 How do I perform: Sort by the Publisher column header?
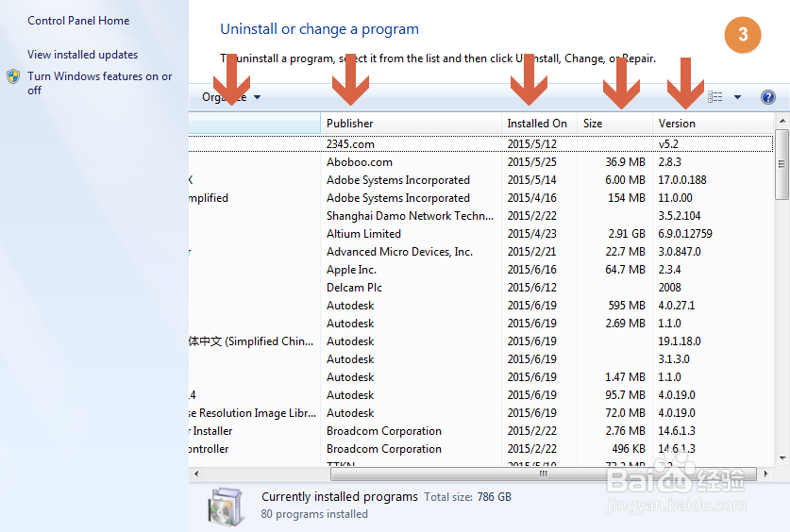tap(411, 124)
